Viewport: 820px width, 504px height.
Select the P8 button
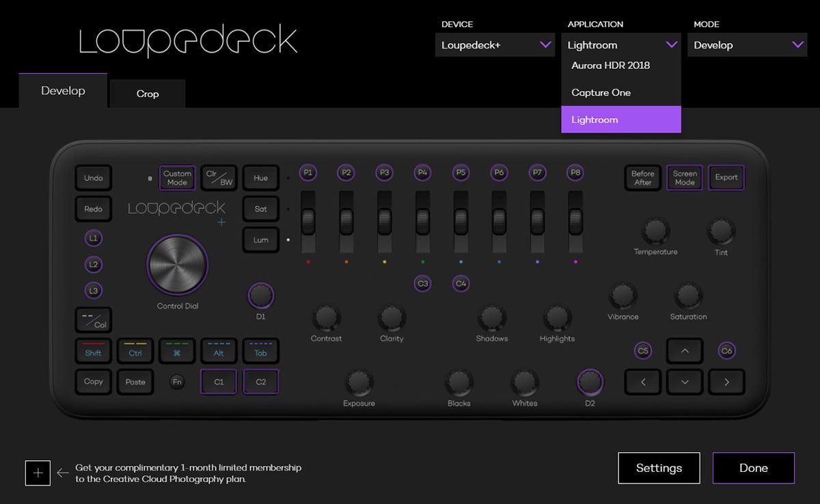click(575, 173)
